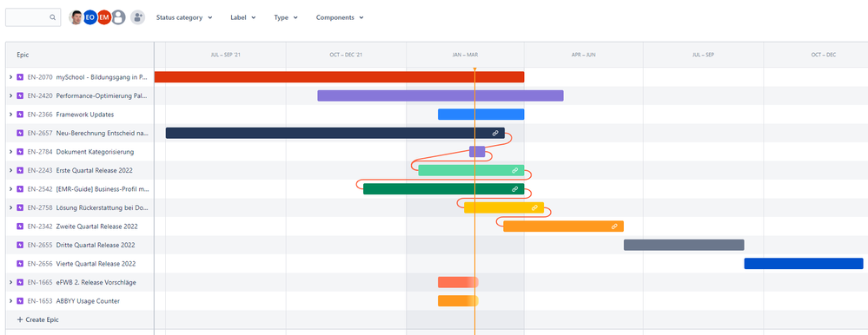The height and width of the screenshot is (335, 868).
Task: Click the epic icon beside EN-1653
Action: pyautogui.click(x=21, y=301)
